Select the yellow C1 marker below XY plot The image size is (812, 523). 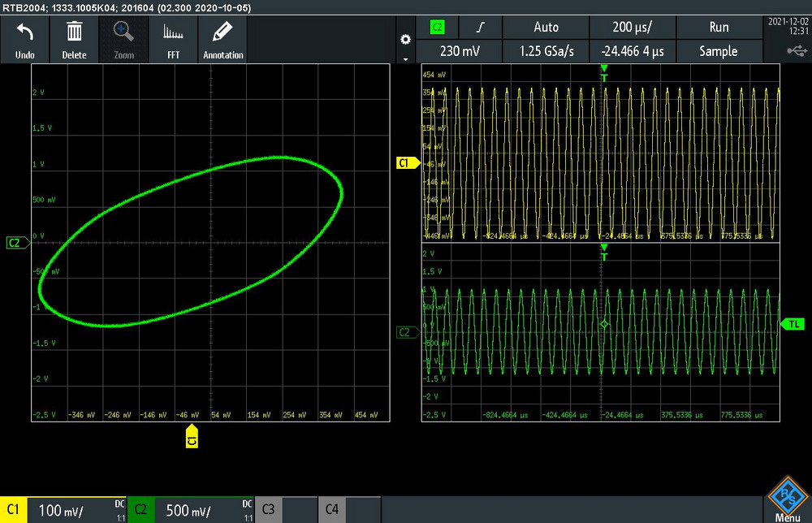[x=192, y=436]
